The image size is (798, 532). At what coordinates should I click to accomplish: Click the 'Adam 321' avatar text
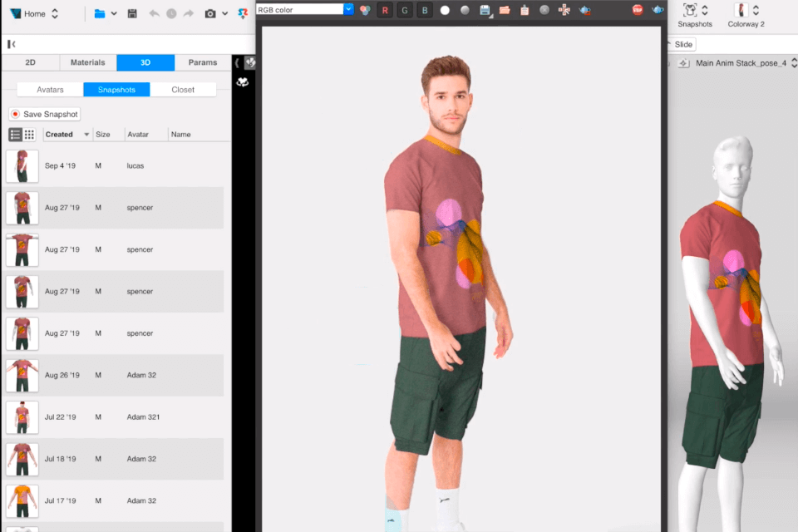[143, 417]
